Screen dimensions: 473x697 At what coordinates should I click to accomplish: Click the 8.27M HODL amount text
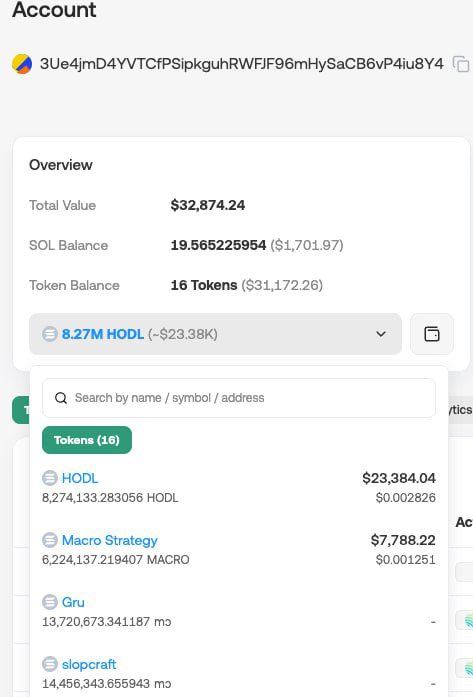tap(103, 334)
